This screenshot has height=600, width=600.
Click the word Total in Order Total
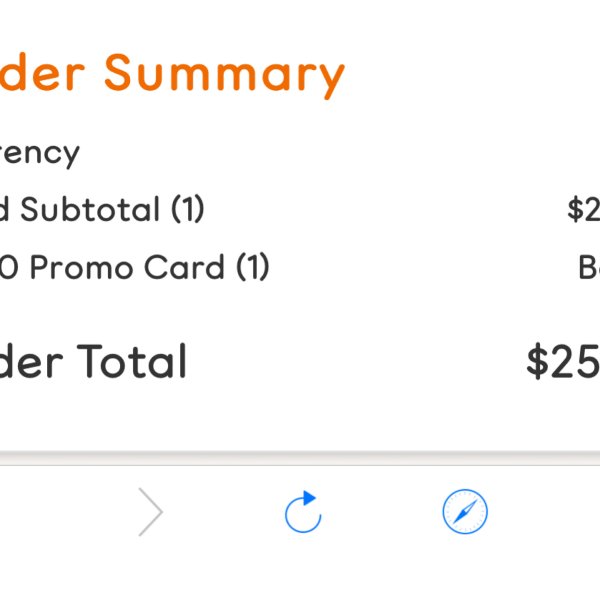pos(132,361)
